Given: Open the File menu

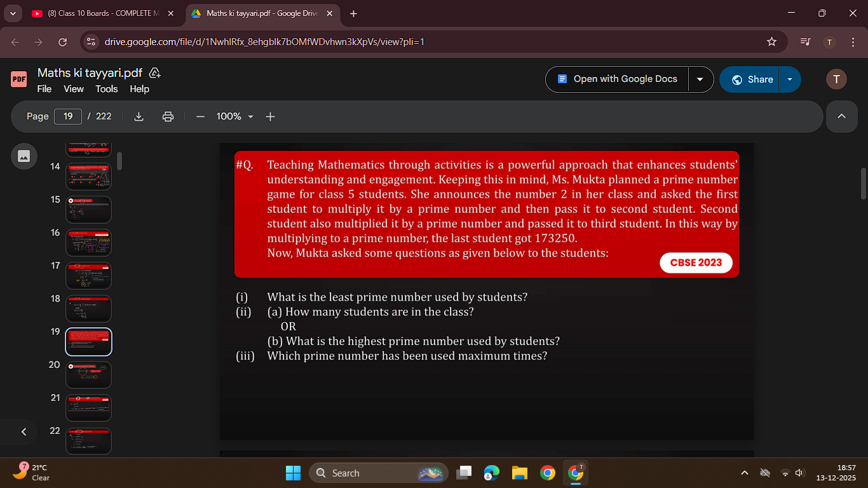Looking at the screenshot, I should tap(44, 89).
